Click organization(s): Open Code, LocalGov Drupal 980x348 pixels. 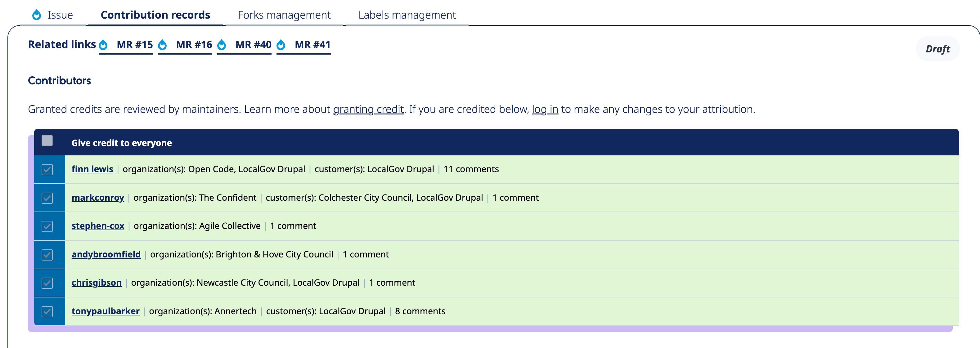(x=214, y=169)
